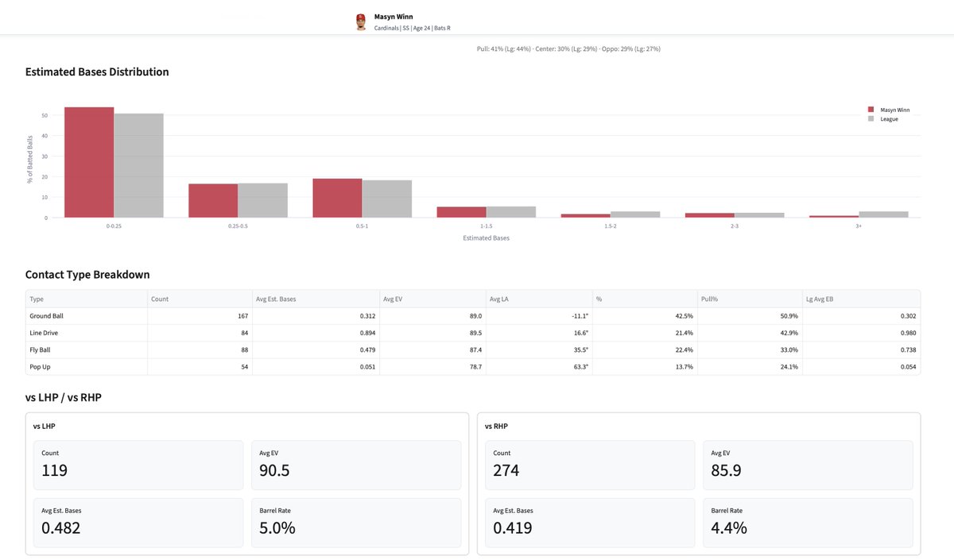954x560 pixels.
Task: Click the Estimated Bases Distribution heading
Action: tap(97, 71)
